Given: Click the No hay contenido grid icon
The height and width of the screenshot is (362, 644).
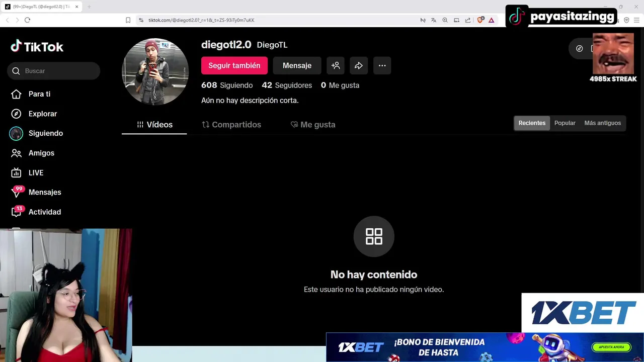Looking at the screenshot, I should click(x=374, y=236).
